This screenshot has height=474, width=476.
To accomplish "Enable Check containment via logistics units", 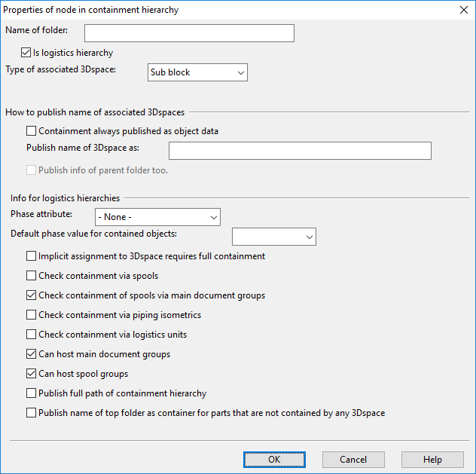I will click(32, 335).
